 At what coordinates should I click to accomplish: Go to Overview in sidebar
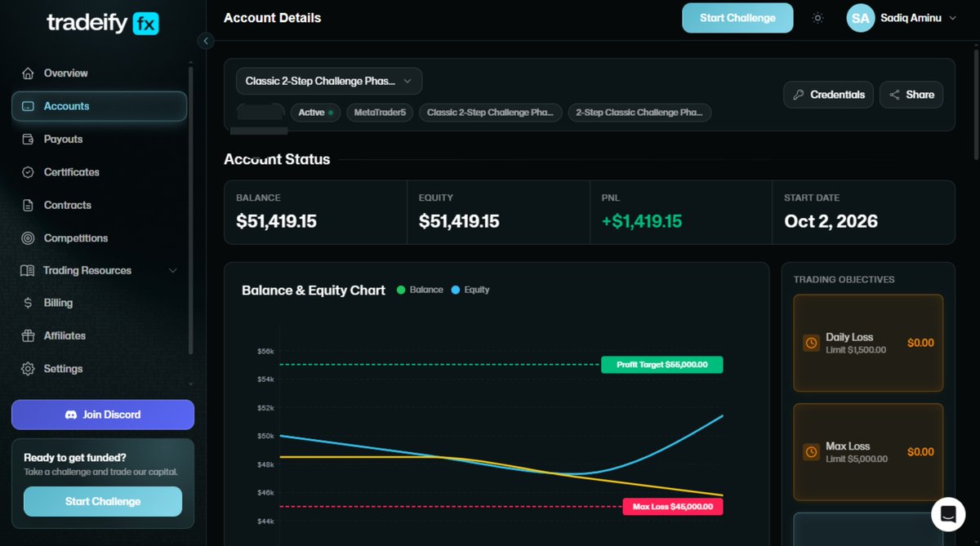tap(100, 73)
